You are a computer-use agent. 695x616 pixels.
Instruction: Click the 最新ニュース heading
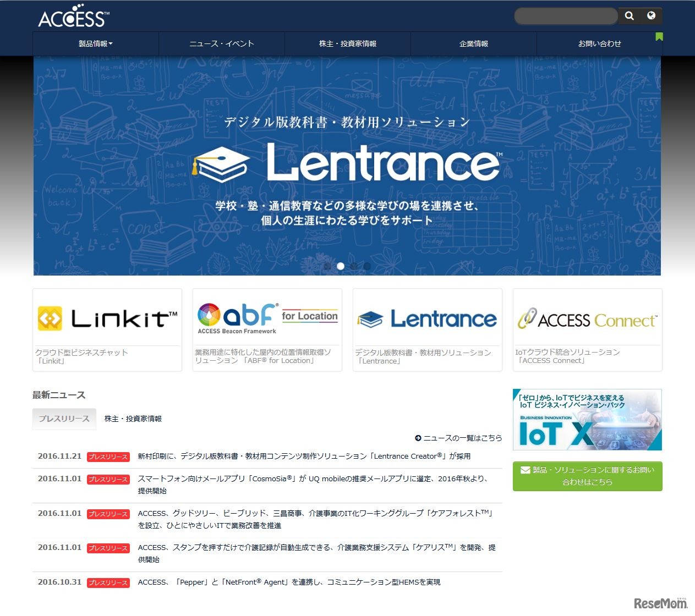(59, 395)
